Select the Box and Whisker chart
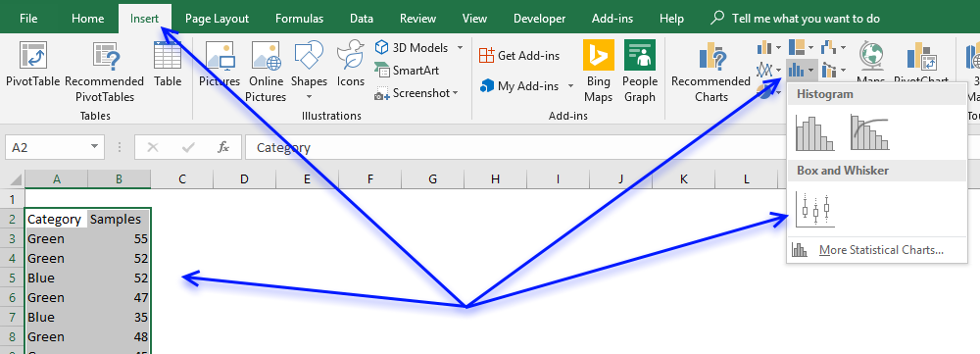Screen dimensions: 980x354 click(814, 209)
